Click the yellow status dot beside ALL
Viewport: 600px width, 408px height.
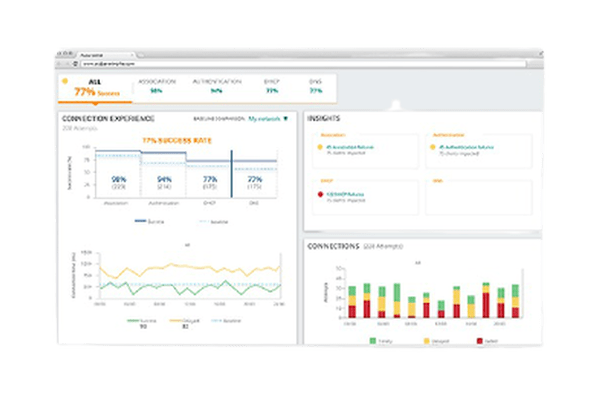pos(66,80)
